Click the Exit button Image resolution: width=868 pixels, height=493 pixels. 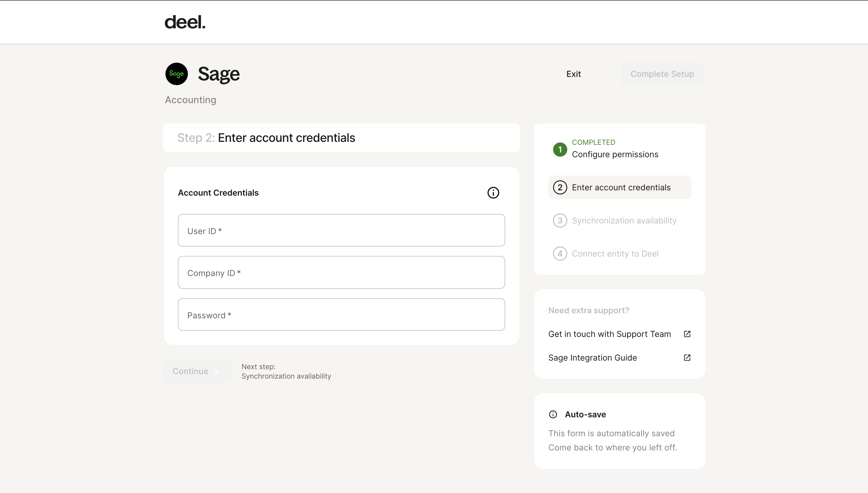pyautogui.click(x=573, y=74)
